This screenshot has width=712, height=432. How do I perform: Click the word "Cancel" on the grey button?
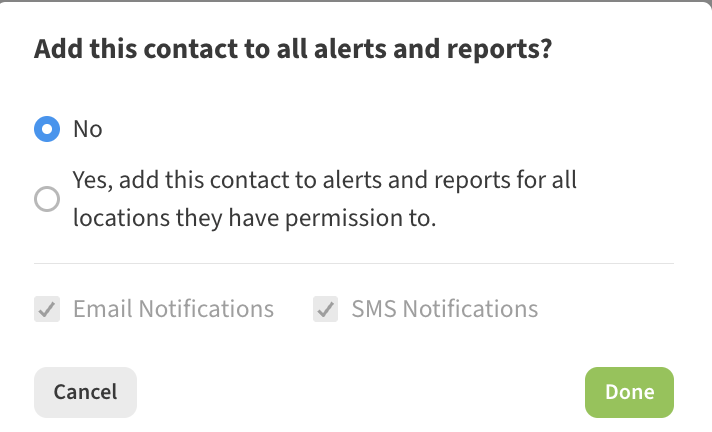85,392
